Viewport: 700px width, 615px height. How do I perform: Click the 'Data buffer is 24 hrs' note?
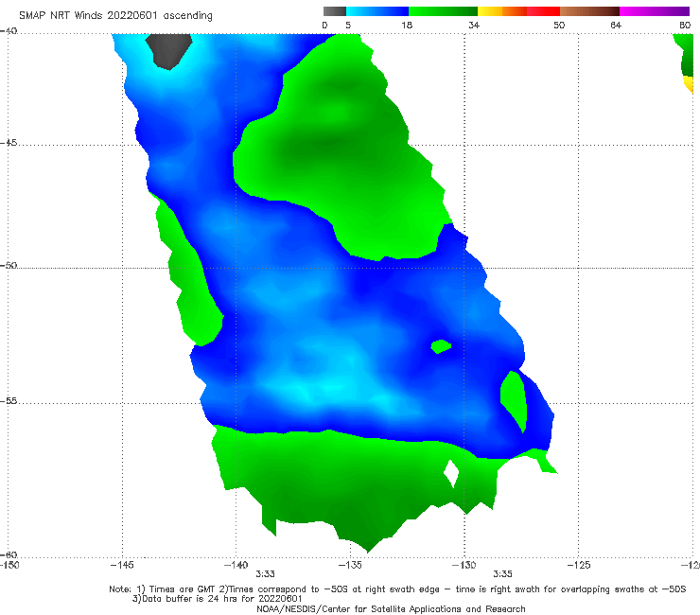[x=217, y=599]
